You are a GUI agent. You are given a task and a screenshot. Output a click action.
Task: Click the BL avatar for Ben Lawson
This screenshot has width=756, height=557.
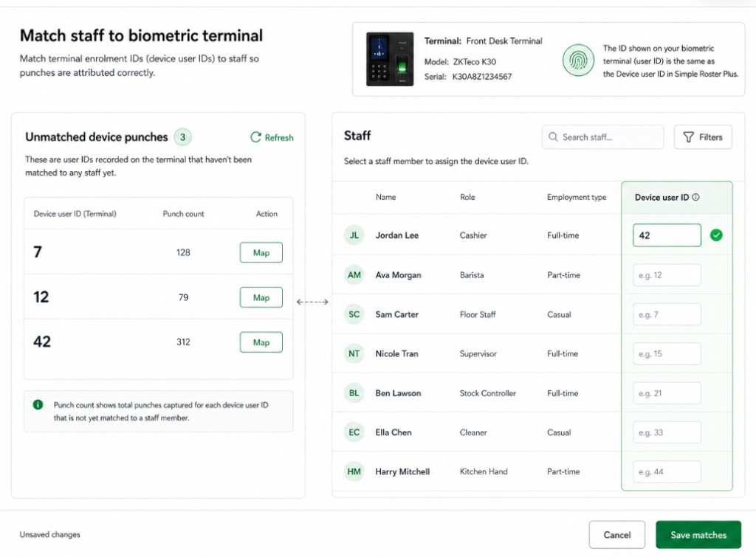point(354,393)
